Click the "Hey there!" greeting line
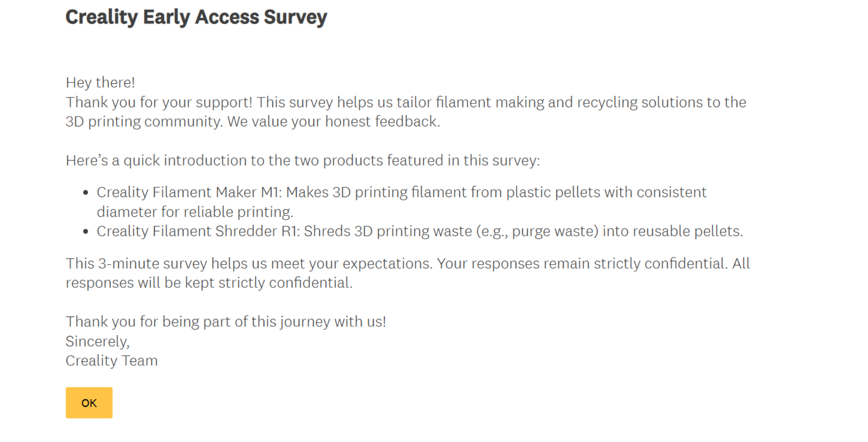 [100, 82]
